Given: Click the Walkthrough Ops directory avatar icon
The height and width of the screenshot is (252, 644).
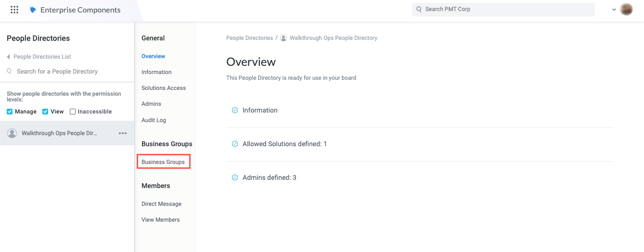Looking at the screenshot, I should click(12, 133).
